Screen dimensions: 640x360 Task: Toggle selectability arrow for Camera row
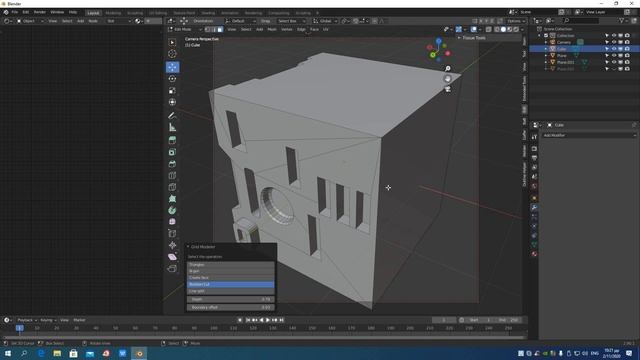[x=607, y=42]
